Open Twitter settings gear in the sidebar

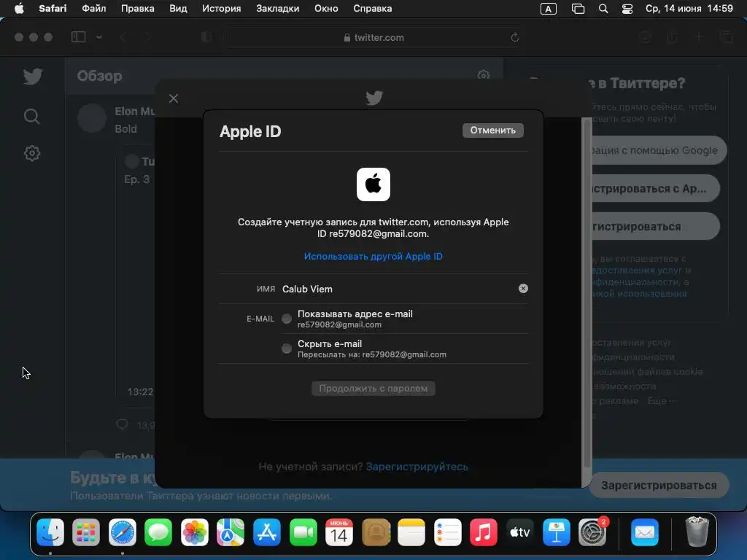(32, 153)
